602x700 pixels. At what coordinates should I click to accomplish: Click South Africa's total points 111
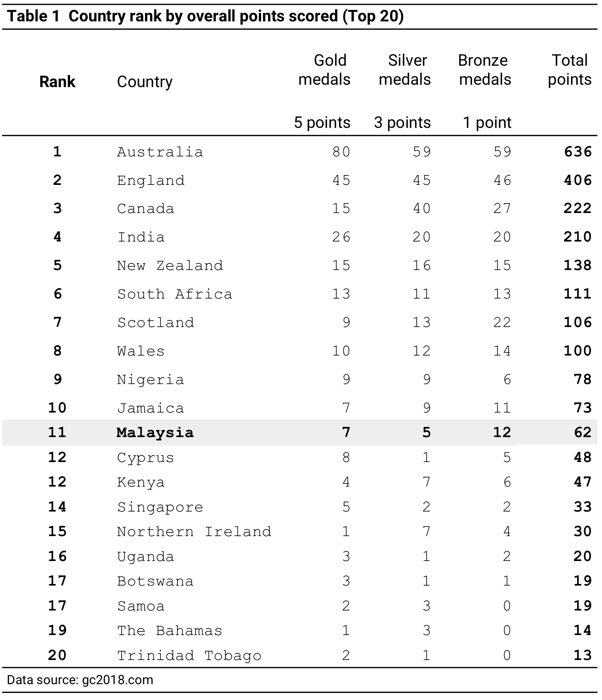[578, 294]
